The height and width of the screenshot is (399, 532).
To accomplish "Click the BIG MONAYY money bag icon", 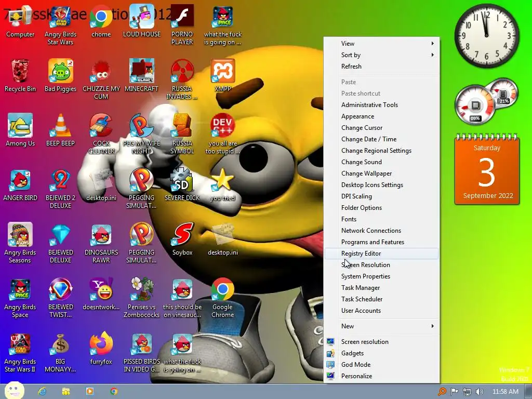I will [x=60, y=353].
